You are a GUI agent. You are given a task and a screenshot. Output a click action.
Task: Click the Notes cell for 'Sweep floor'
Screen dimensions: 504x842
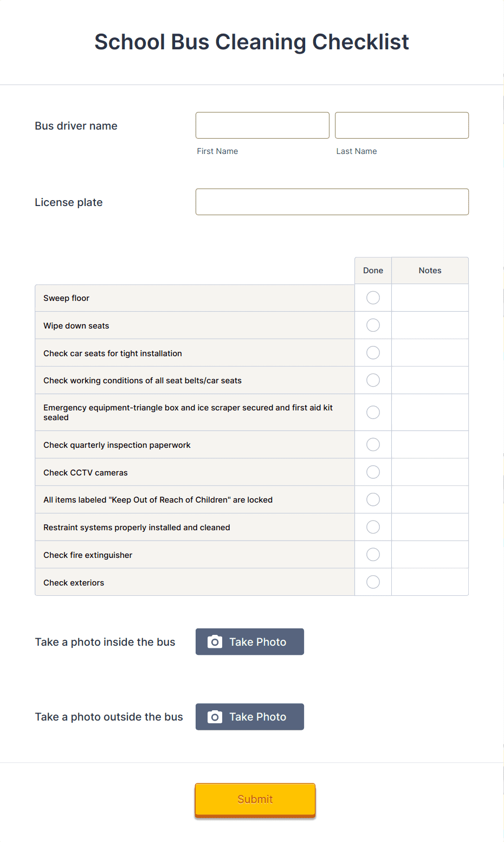tap(430, 298)
